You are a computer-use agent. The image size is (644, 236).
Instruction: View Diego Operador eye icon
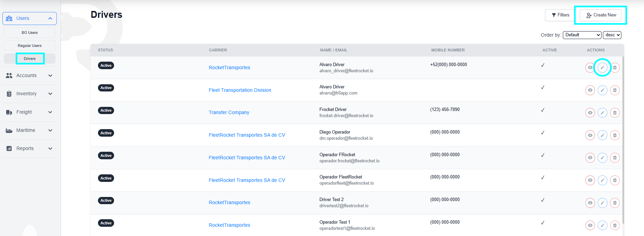pos(590,135)
